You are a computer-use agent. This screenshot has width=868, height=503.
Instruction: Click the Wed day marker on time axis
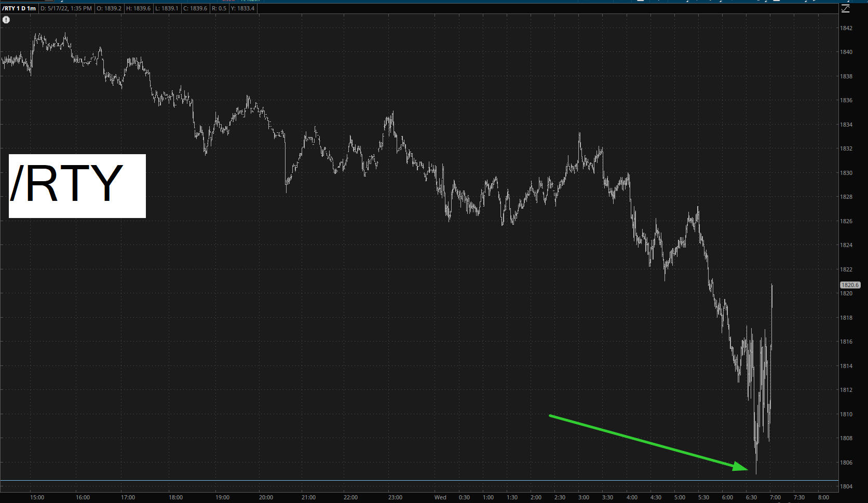click(440, 497)
